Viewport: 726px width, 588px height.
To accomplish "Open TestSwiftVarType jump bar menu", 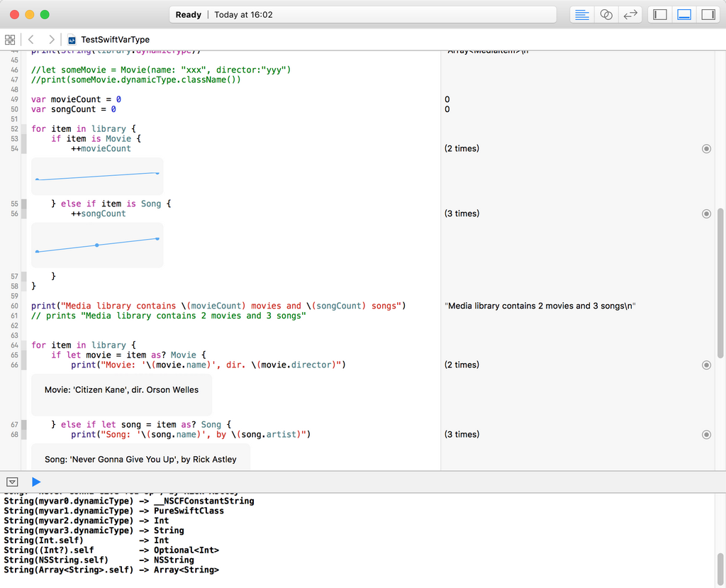I will pyautogui.click(x=115, y=40).
